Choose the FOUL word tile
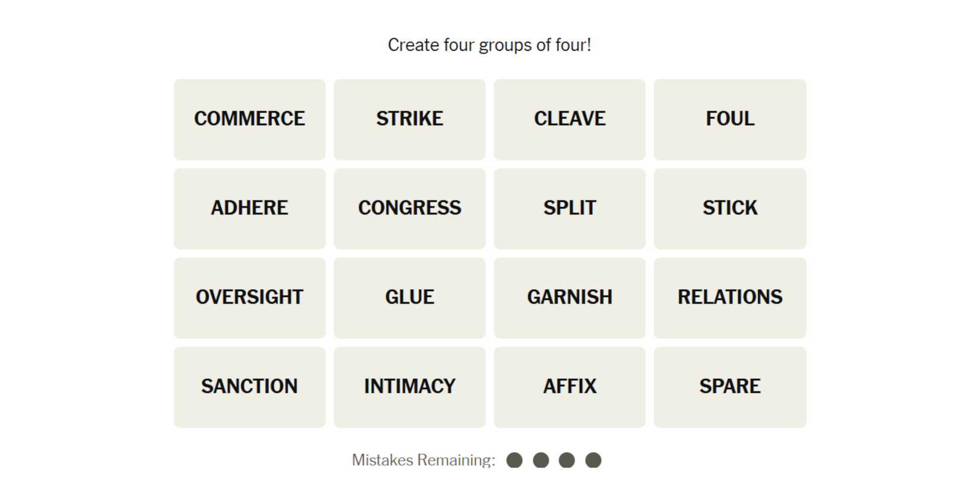The width and height of the screenshot is (980, 490). tap(730, 119)
